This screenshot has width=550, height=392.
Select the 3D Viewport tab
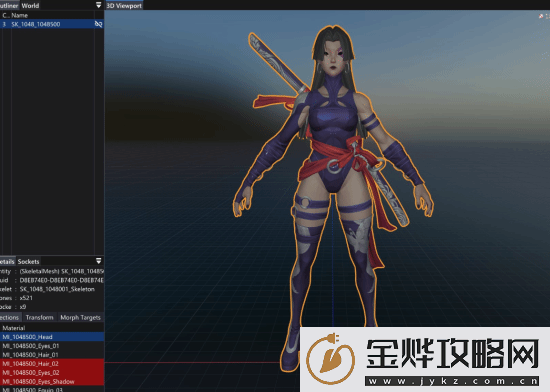(124, 5)
